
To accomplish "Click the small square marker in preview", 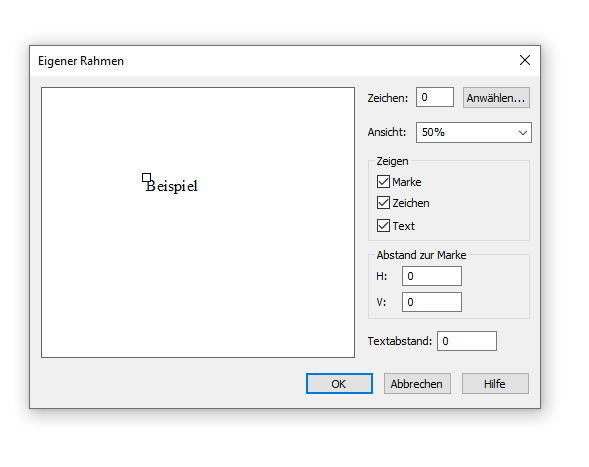I will click(x=146, y=177).
